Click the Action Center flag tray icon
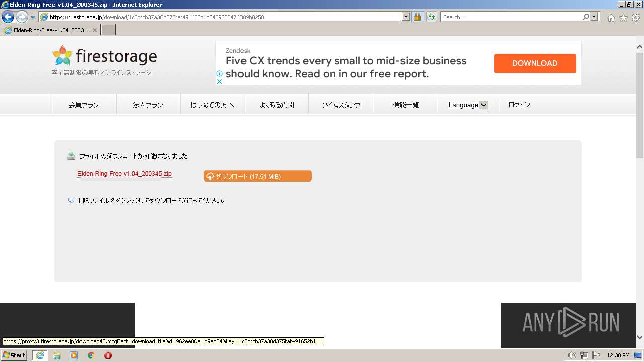 596,355
